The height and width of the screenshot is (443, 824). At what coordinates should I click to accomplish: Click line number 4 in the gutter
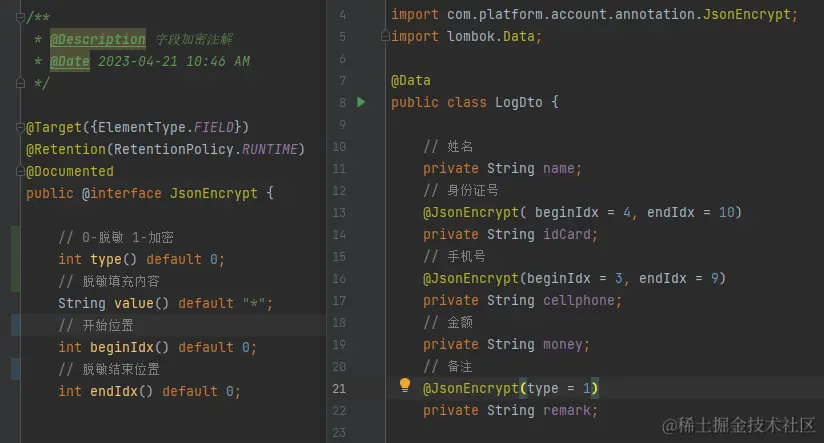[x=342, y=14]
